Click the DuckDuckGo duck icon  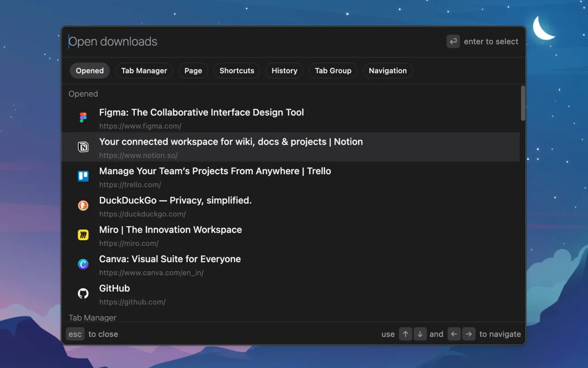coord(83,206)
